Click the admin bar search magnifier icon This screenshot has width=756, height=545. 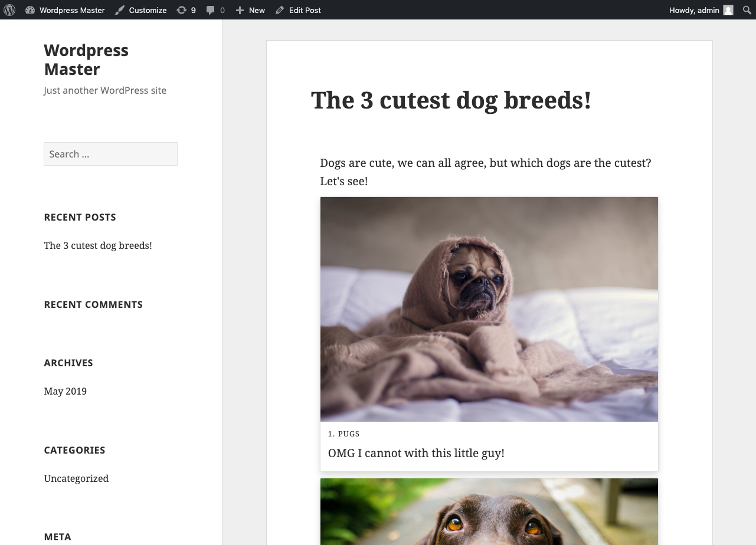pyautogui.click(x=747, y=10)
